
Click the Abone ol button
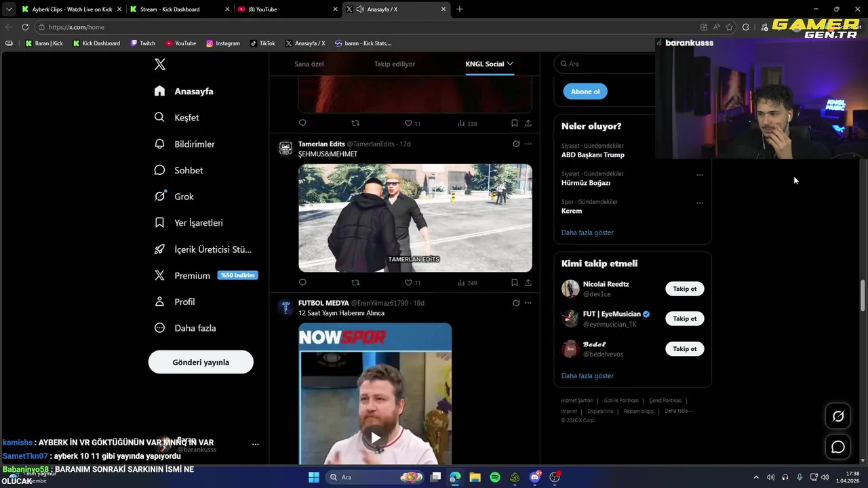coord(585,91)
